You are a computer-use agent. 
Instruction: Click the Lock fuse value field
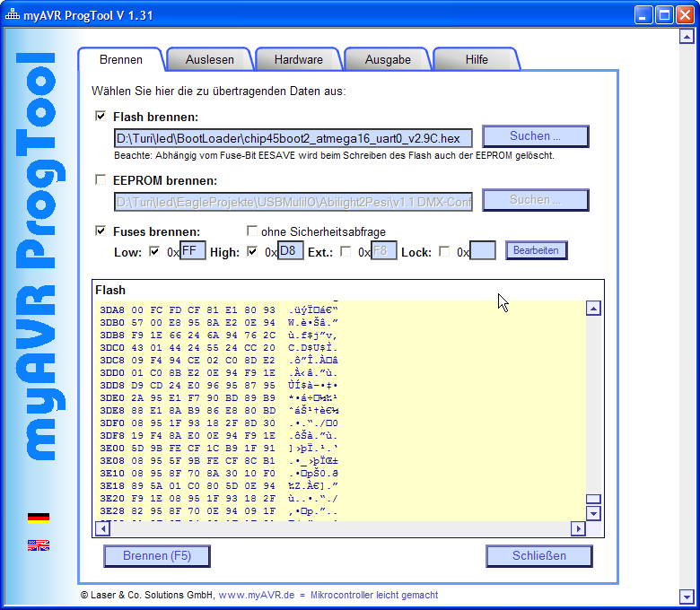click(483, 250)
